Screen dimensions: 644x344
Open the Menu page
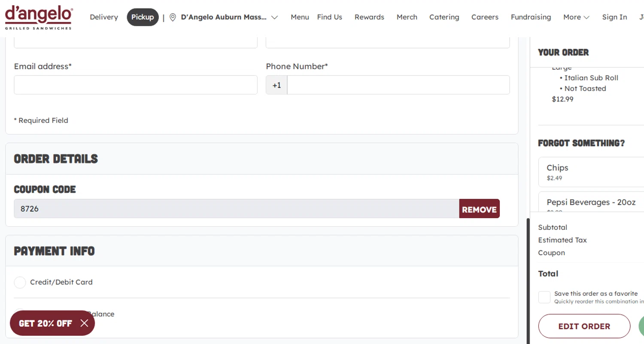point(300,17)
